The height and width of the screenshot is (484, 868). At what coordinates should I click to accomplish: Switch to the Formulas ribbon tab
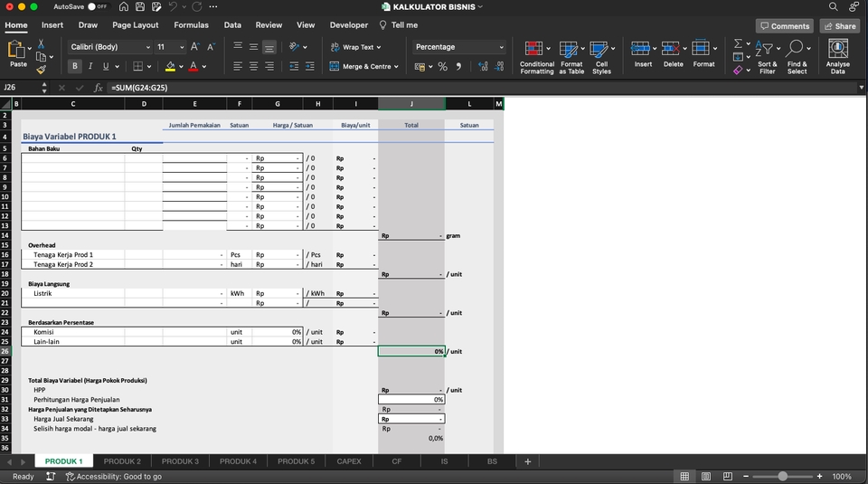191,25
